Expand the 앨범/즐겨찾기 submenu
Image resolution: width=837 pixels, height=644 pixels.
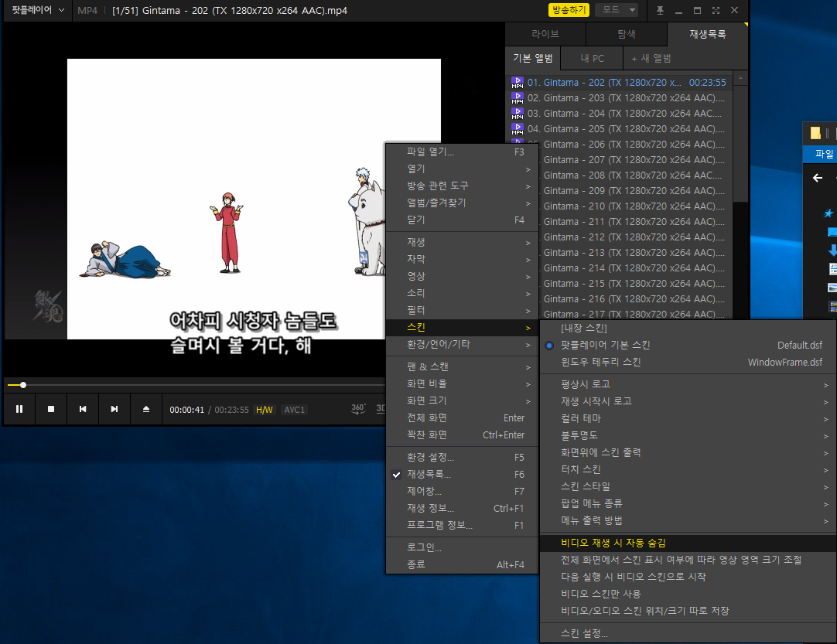coord(462,203)
